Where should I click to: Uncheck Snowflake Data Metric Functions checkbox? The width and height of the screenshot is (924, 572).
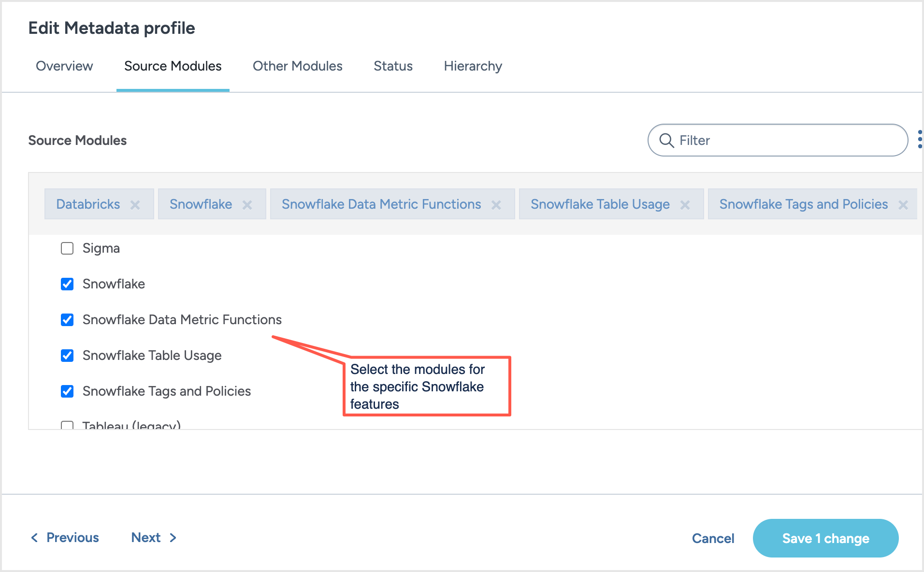[x=67, y=320]
